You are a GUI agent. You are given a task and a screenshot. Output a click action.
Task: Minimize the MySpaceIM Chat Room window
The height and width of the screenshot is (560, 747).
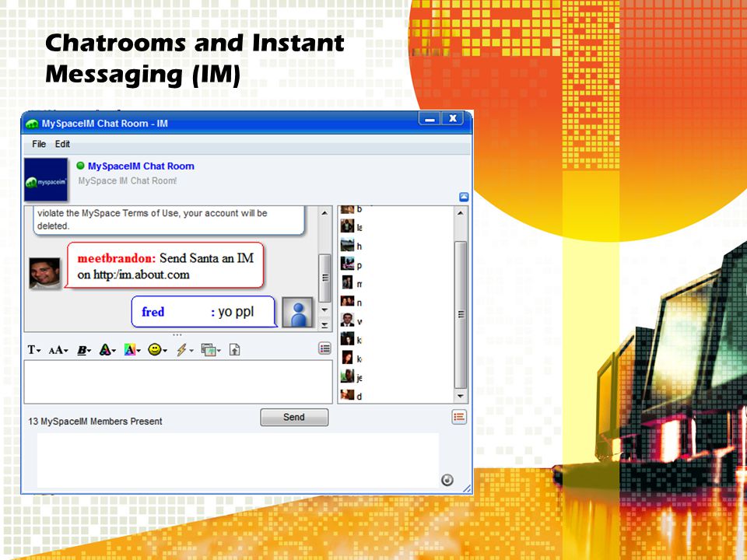coord(430,118)
